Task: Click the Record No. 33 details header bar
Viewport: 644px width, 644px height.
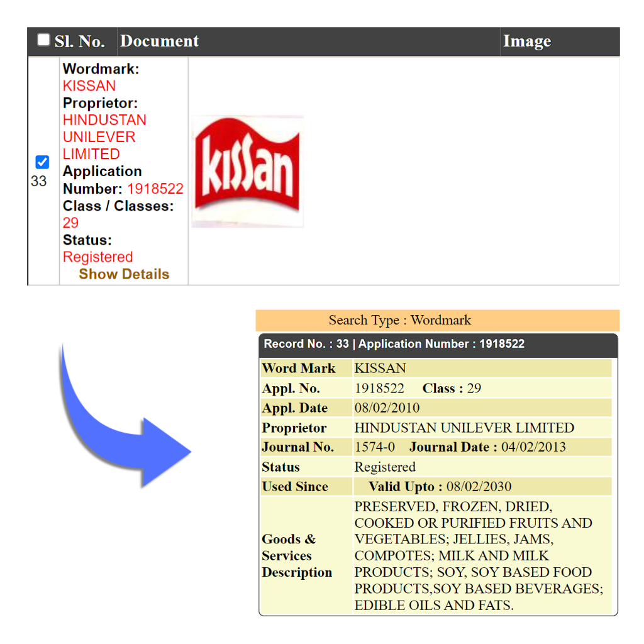Action: 438,344
